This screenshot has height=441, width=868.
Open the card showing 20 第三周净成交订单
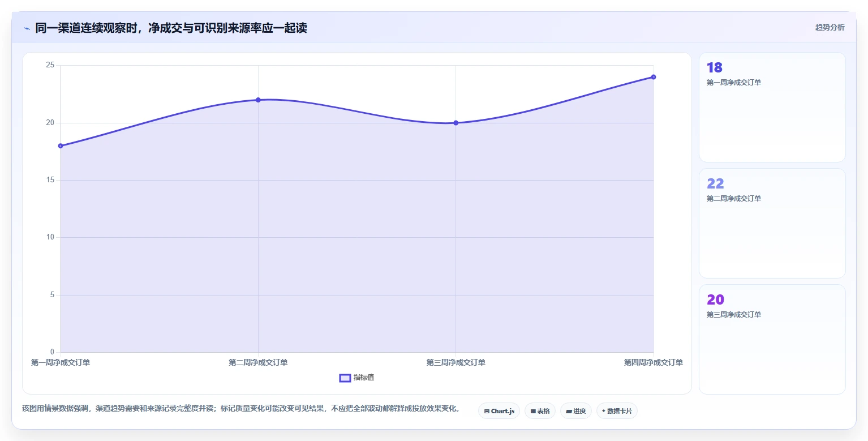[772, 340]
